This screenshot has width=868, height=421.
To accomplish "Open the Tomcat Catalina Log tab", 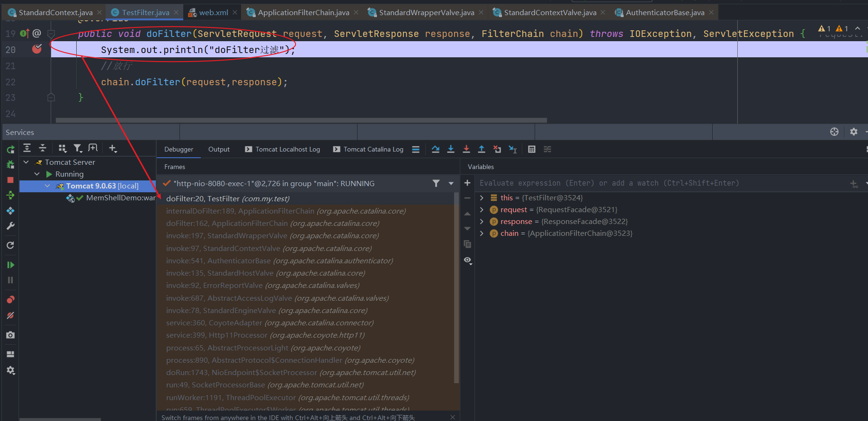I will (x=368, y=149).
